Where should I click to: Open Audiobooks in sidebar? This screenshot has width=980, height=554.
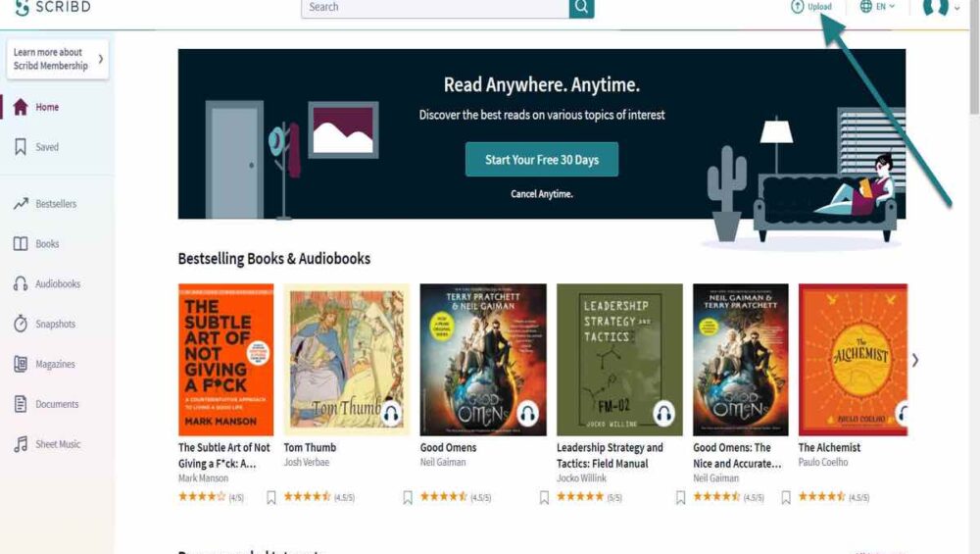(58, 284)
